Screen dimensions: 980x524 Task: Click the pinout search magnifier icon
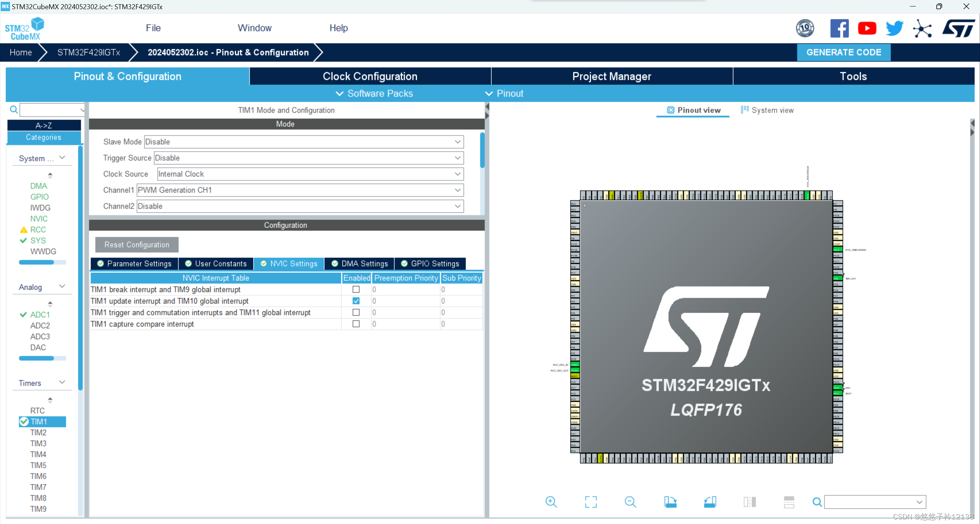tap(817, 502)
